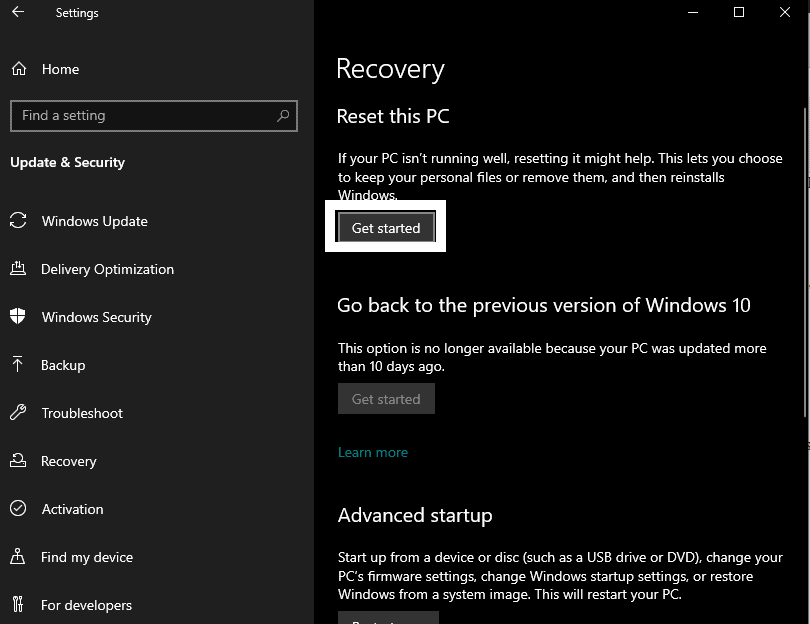Click the search magnifier icon
This screenshot has width=810, height=624.
(283, 116)
